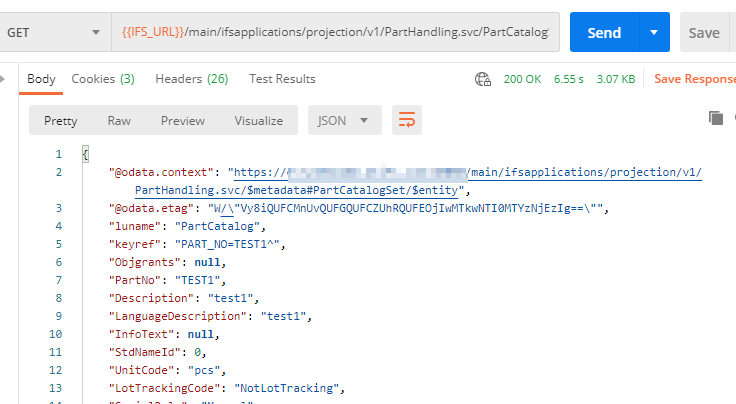This screenshot has width=736, height=404.
Task: Click Save Response
Action: pos(694,79)
